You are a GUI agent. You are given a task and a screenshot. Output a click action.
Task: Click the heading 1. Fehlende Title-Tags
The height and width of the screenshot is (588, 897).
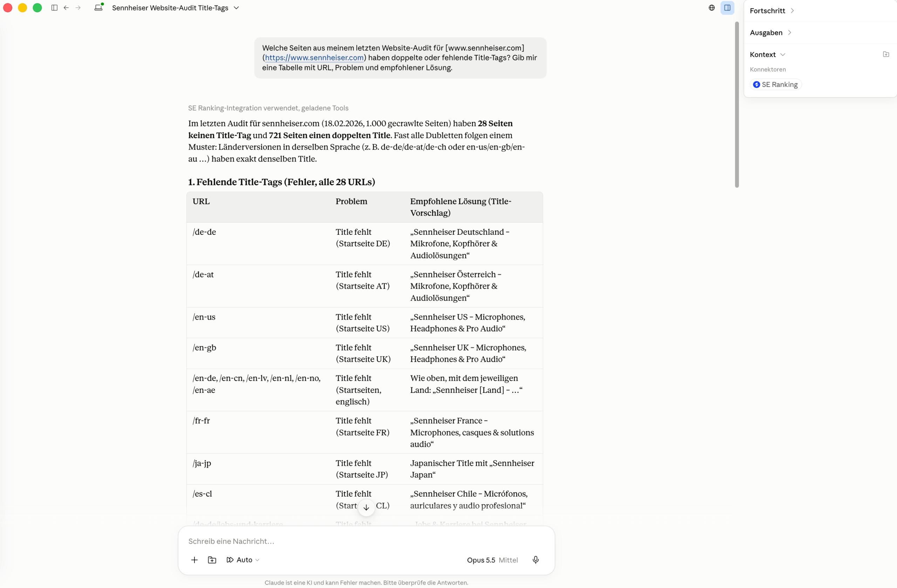(x=281, y=182)
